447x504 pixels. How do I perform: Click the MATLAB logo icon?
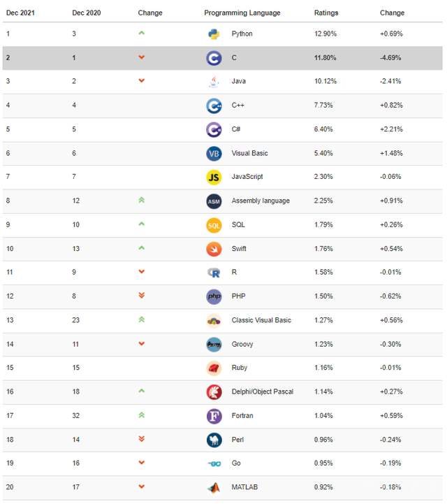[214, 487]
